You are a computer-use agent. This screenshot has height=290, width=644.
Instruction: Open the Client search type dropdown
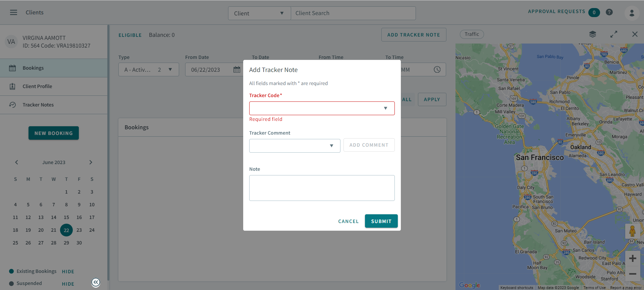(x=259, y=13)
